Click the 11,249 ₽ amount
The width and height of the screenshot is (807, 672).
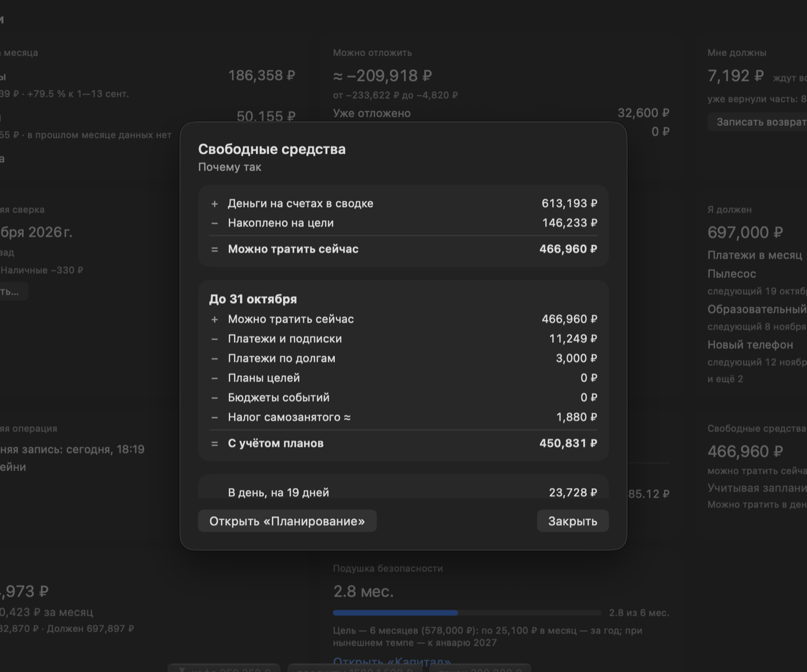tap(573, 339)
